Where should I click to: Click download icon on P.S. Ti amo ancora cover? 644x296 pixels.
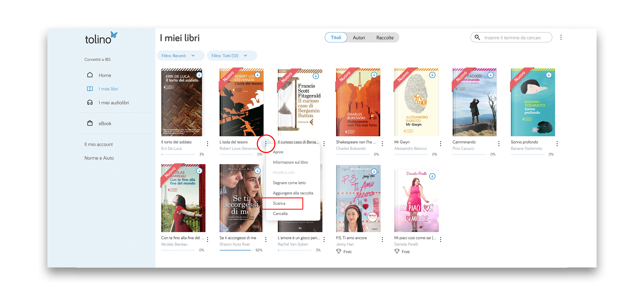(x=374, y=172)
